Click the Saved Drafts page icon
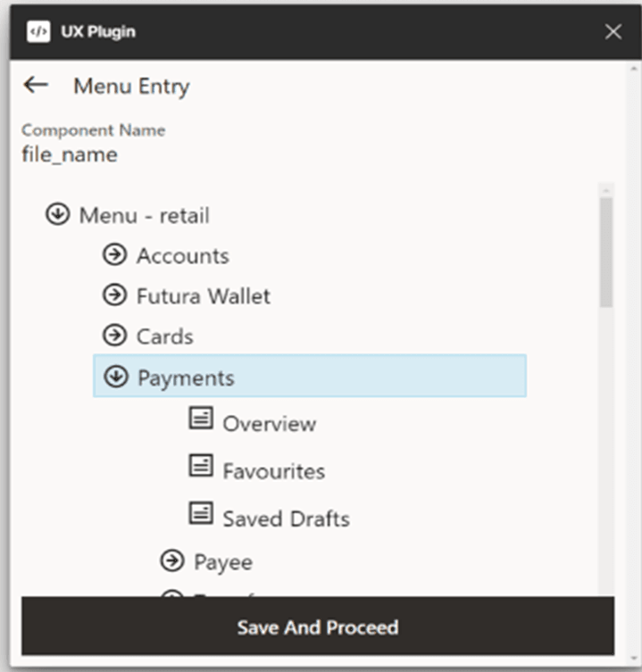This screenshot has width=642, height=672. coord(201,513)
